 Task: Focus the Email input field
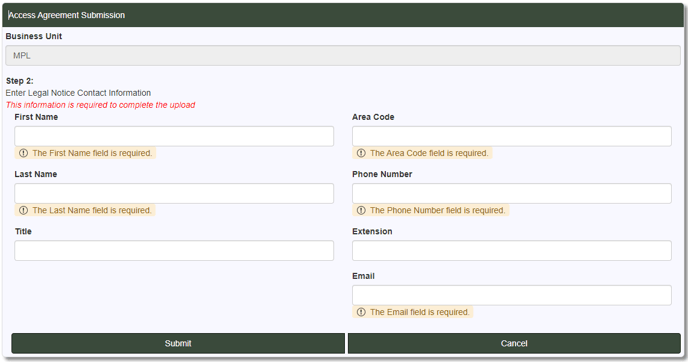512,295
